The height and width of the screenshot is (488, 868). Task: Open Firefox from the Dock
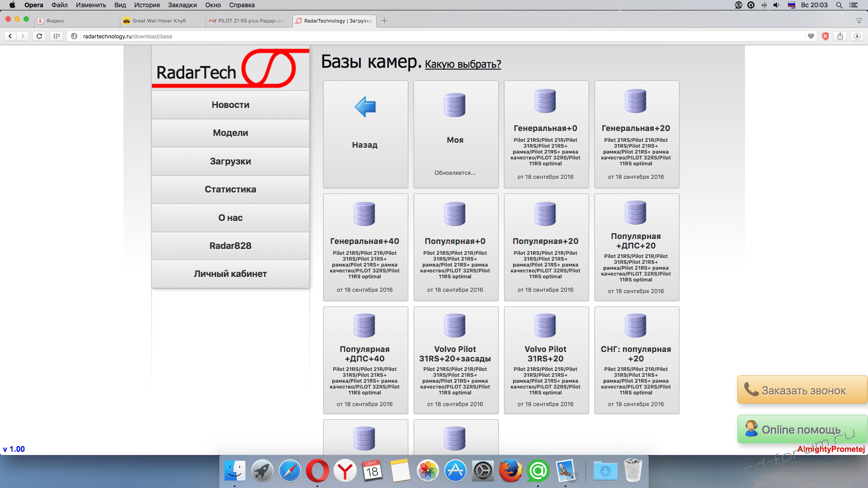click(x=510, y=471)
